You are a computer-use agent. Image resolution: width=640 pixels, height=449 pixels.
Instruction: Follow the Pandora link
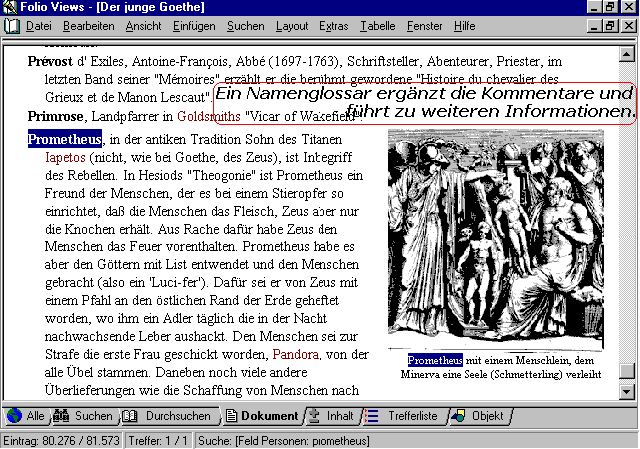296,354
